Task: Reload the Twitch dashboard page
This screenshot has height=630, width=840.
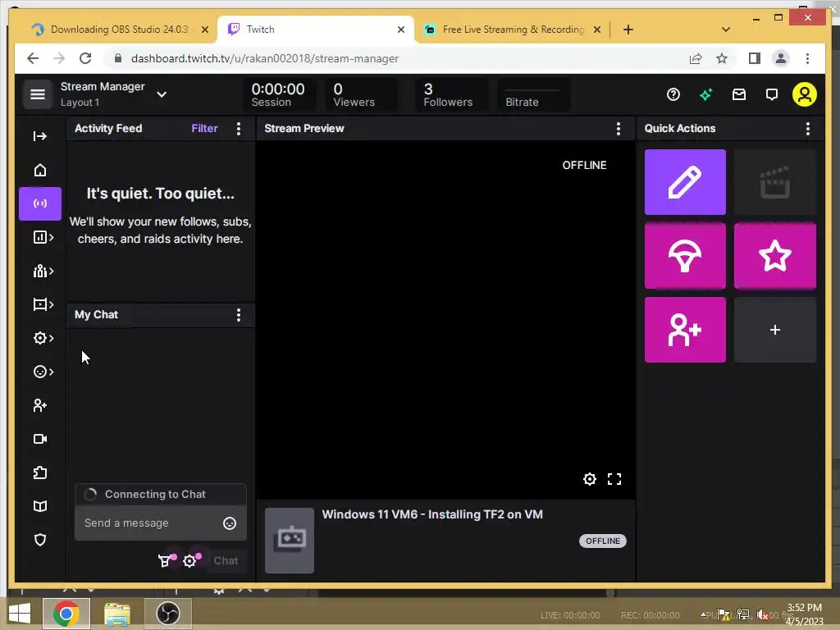Action: pyautogui.click(x=85, y=58)
